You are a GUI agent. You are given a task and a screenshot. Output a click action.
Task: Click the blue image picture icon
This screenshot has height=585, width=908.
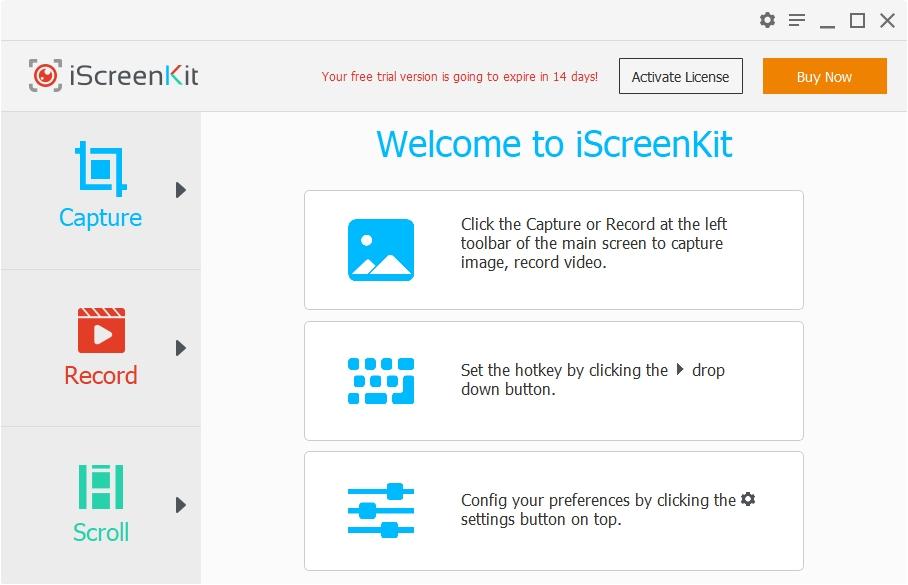[381, 250]
